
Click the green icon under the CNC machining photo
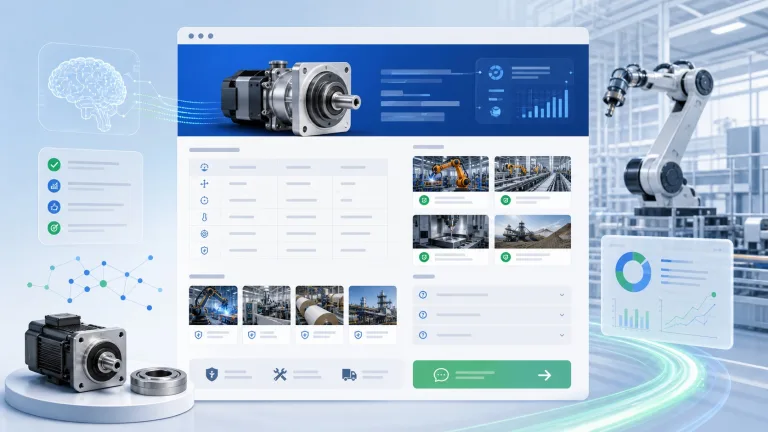(424, 257)
